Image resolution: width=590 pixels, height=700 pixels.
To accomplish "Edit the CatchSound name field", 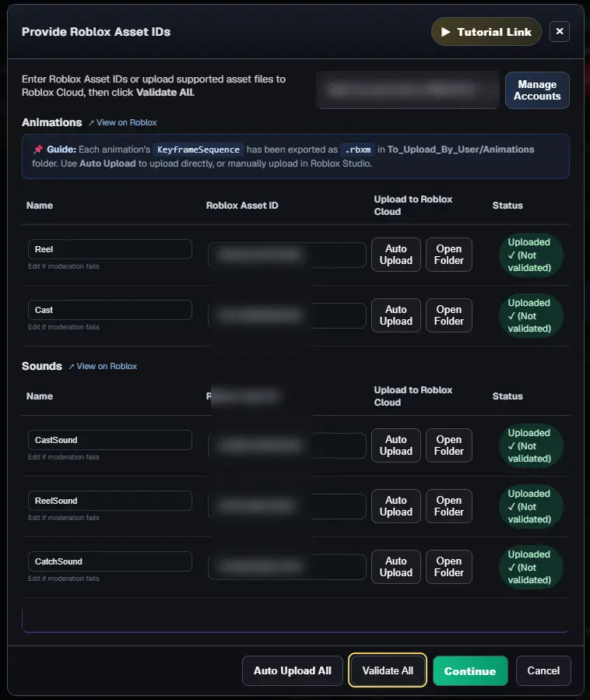I will pyautogui.click(x=110, y=561).
